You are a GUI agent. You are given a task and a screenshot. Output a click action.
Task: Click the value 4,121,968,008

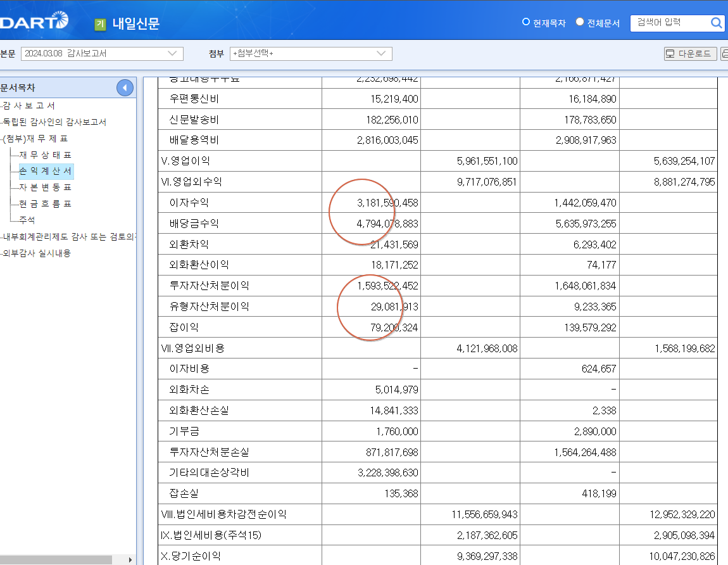[x=487, y=348]
